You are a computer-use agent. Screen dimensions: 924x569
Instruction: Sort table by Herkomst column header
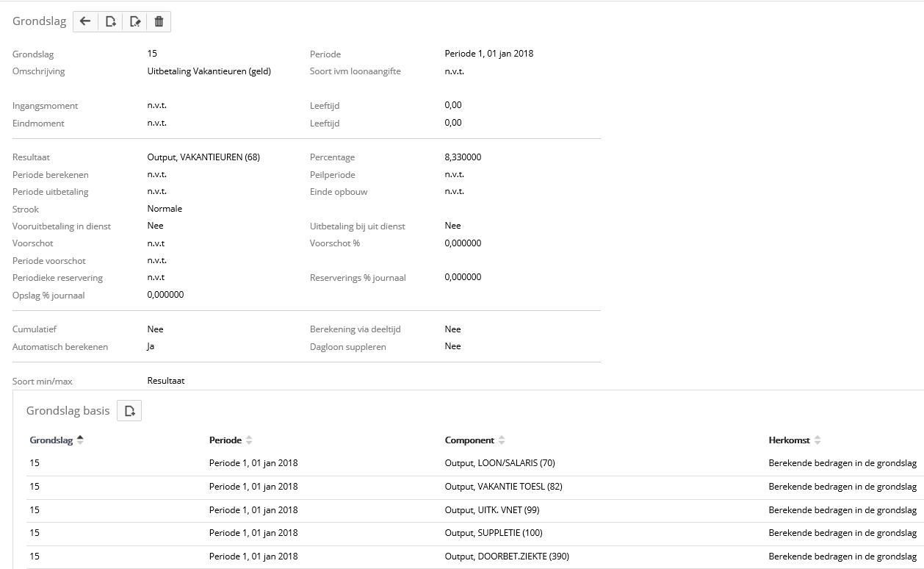(x=789, y=440)
